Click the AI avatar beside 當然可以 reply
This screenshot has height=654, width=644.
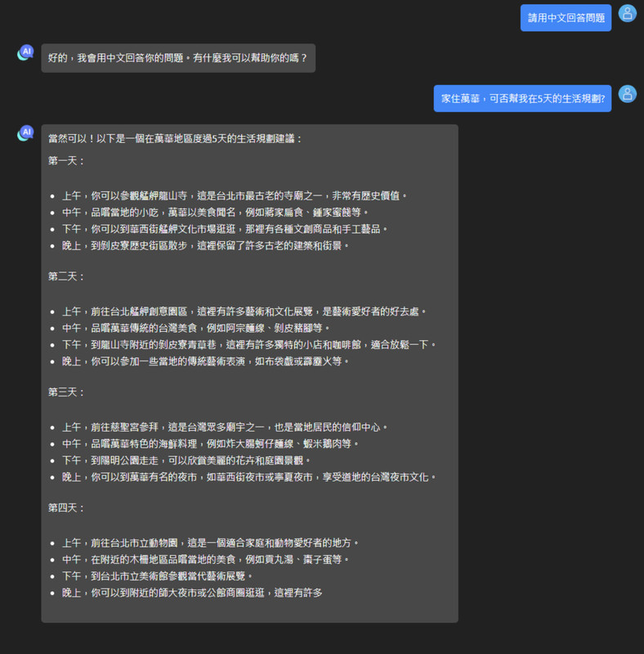(x=25, y=133)
